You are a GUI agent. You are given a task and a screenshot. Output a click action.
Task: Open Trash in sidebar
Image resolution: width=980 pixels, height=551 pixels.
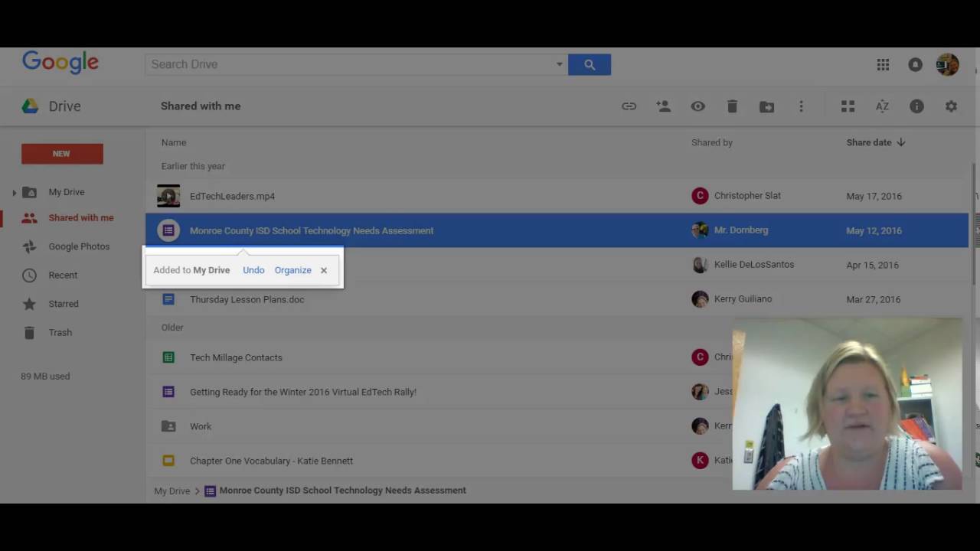point(60,333)
